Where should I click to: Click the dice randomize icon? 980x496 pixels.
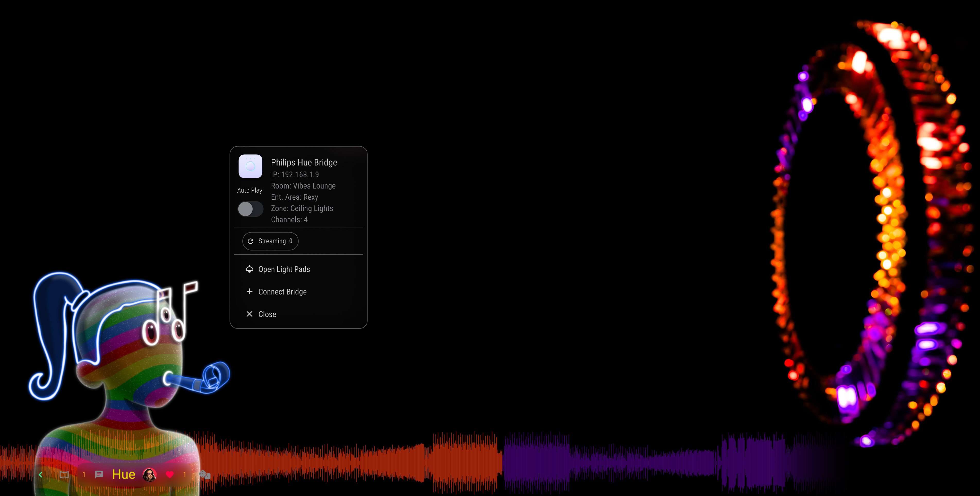(x=205, y=474)
